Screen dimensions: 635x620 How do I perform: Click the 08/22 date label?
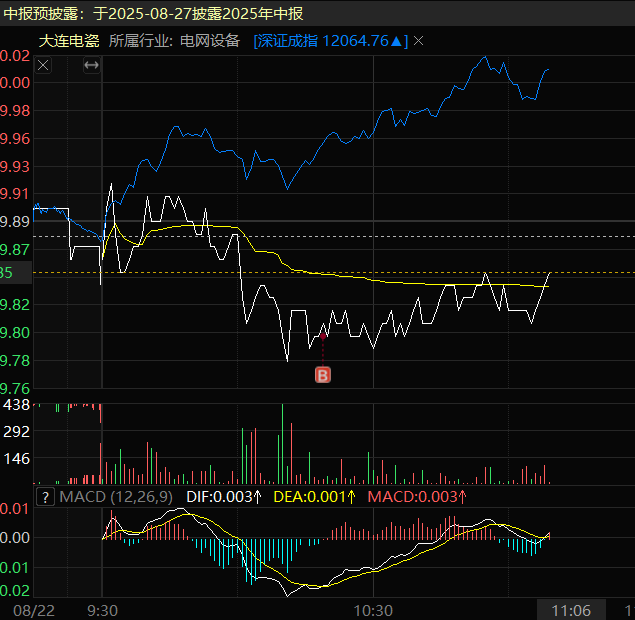(x=34, y=611)
